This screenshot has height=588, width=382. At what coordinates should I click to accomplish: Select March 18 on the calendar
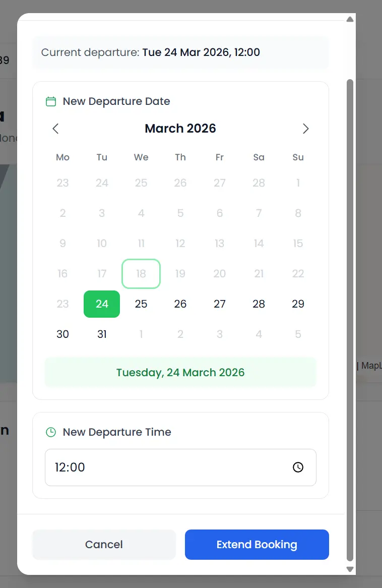pos(141,273)
